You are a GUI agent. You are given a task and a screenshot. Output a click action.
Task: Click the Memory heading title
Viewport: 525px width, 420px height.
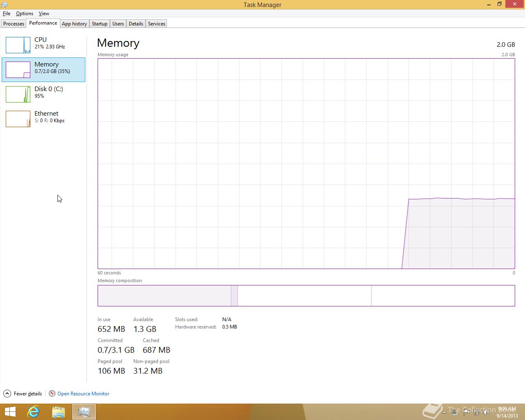(118, 43)
